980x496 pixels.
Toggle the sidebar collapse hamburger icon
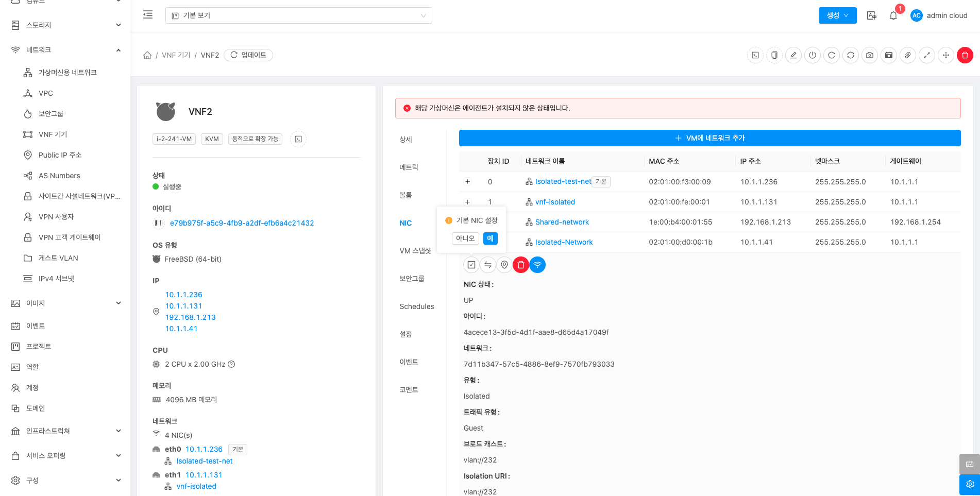(148, 15)
